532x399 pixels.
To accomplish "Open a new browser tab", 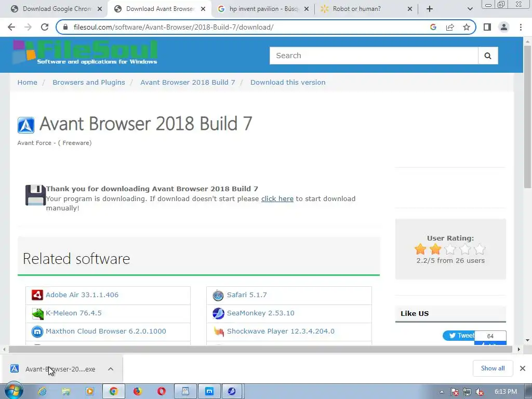I will pyautogui.click(x=430, y=9).
